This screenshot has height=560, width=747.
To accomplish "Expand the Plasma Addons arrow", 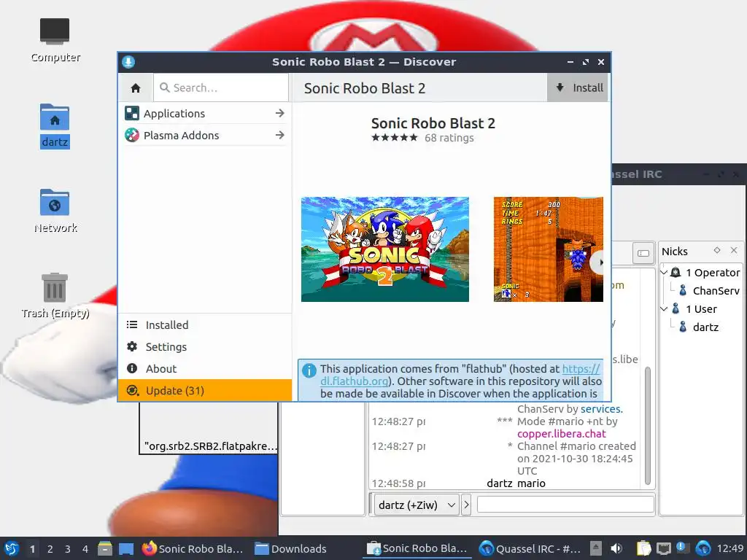I will click(x=279, y=135).
